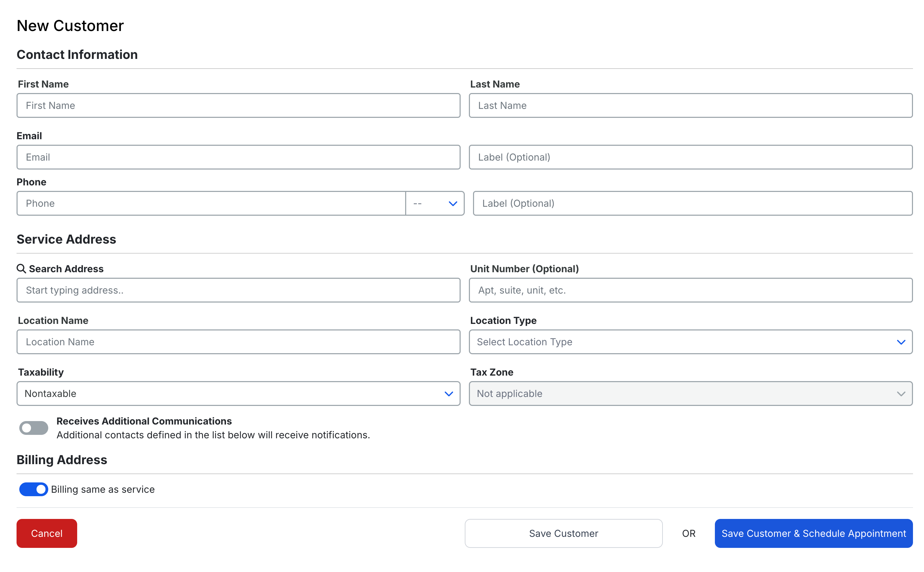The height and width of the screenshot is (572, 924).
Task: Click the phone Label (Optional) field
Action: point(692,204)
